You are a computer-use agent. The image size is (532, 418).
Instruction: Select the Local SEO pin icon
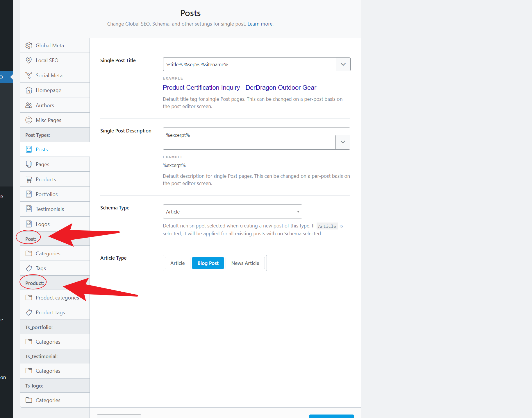click(x=29, y=60)
